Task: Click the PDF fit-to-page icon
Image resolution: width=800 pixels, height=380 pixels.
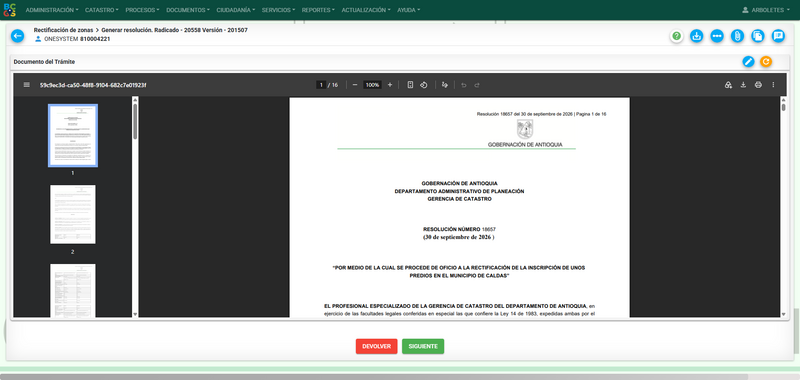Action: 410,85
